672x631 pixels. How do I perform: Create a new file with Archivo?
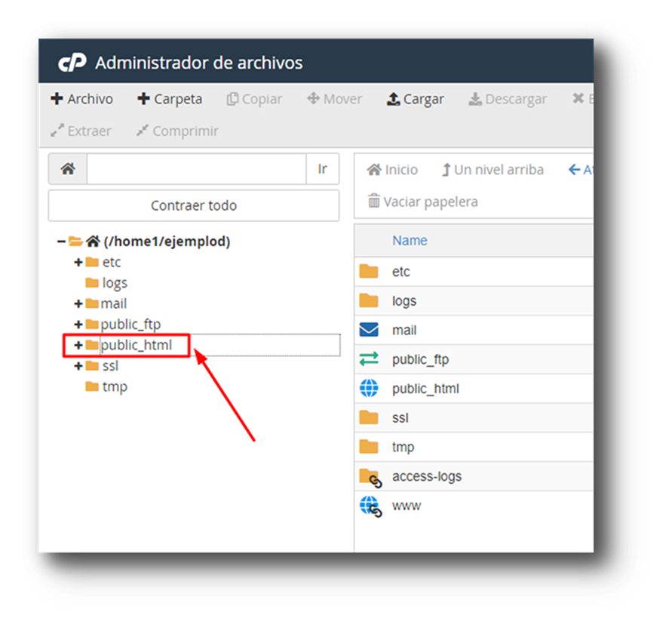(x=81, y=99)
